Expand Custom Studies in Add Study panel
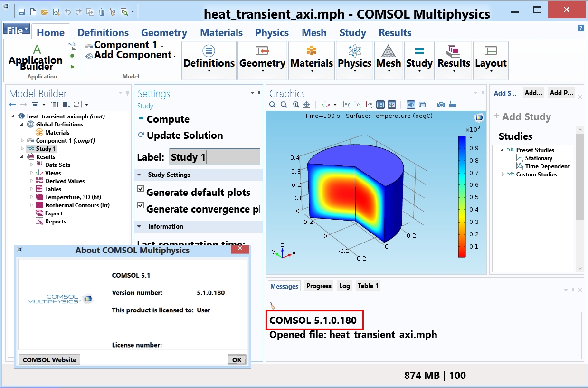Viewport: 588px width, 388px height. [503, 175]
